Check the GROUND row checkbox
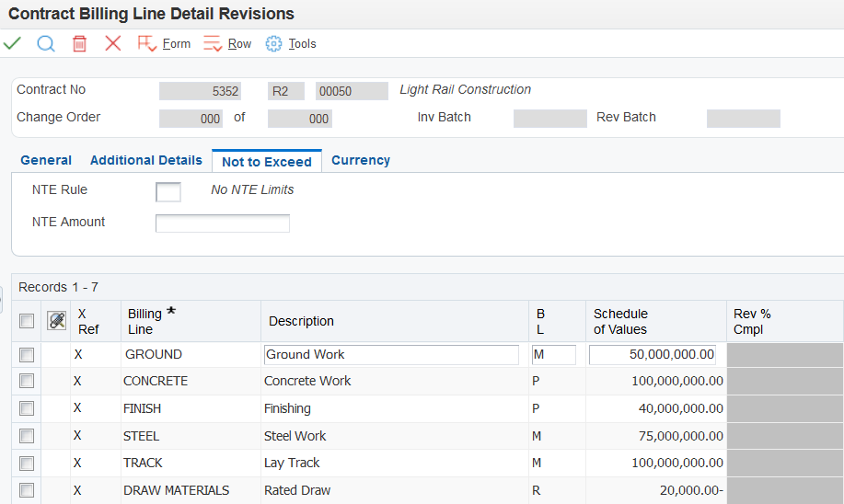 tap(27, 355)
